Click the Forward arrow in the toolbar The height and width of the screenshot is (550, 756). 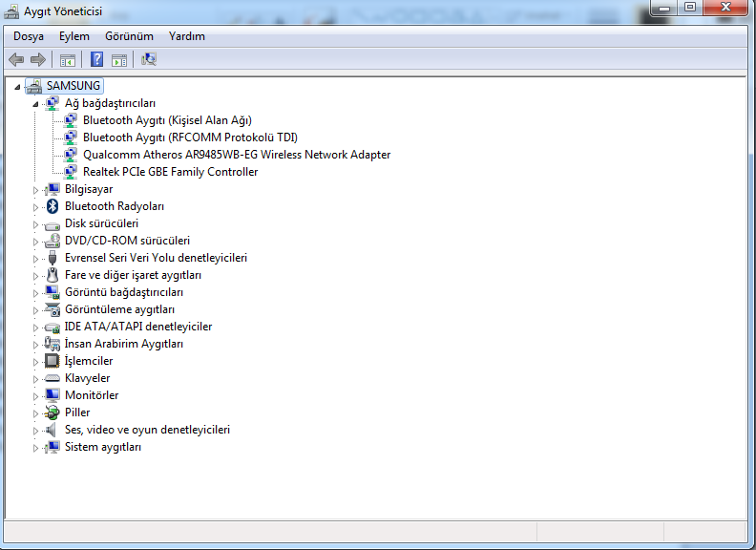click(38, 59)
